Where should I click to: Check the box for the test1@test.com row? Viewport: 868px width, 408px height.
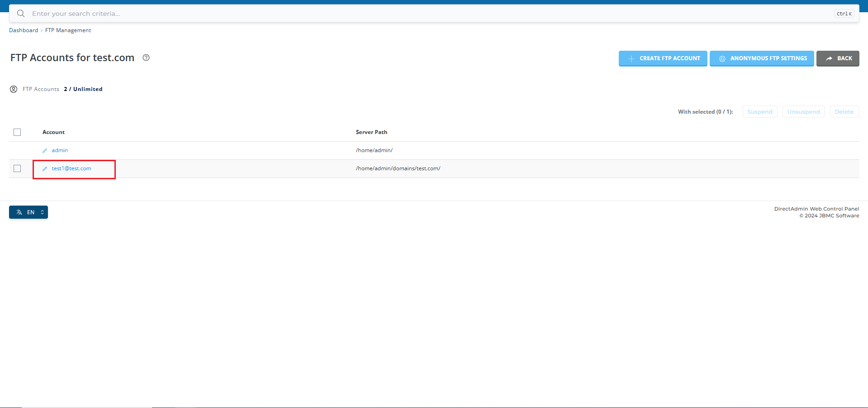click(17, 168)
